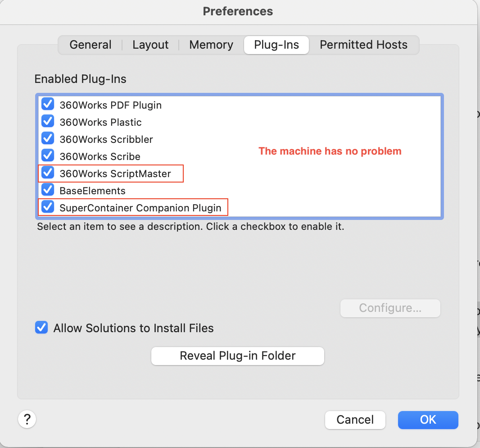Uncheck SuperContainer Companion Plugin checkbox
Image resolution: width=480 pixels, height=448 pixels.
tap(48, 208)
